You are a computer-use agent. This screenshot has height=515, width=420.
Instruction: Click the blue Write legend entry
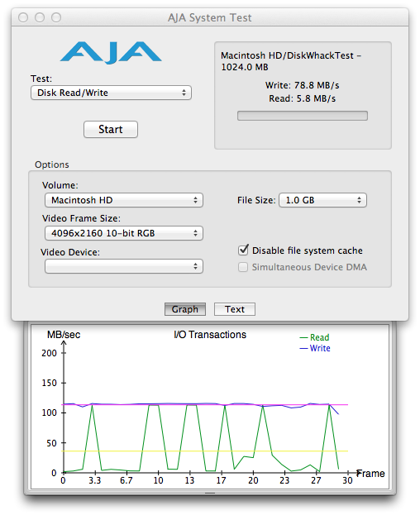pos(315,348)
